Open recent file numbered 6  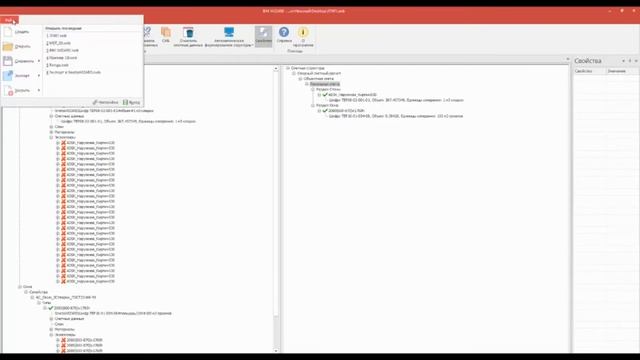(x=73, y=73)
